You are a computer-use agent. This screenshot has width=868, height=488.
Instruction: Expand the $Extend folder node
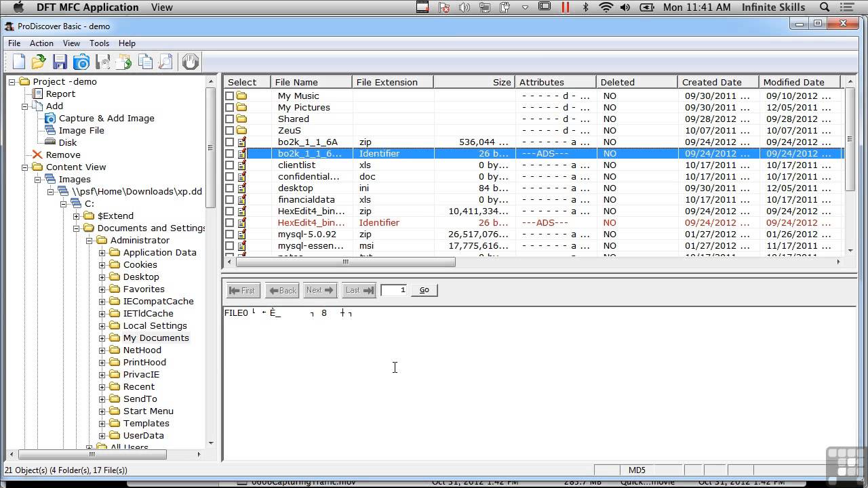[x=77, y=216]
